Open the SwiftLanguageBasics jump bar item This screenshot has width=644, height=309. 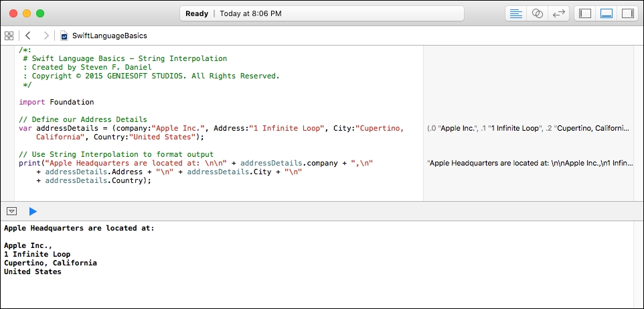click(109, 36)
